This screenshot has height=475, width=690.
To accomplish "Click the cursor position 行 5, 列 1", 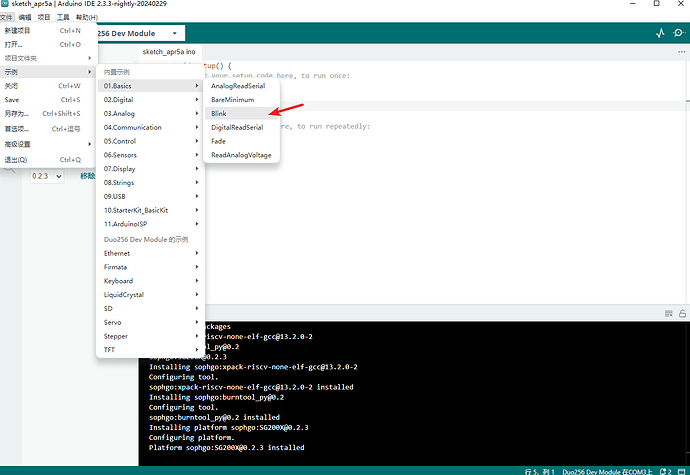I will point(540,471).
